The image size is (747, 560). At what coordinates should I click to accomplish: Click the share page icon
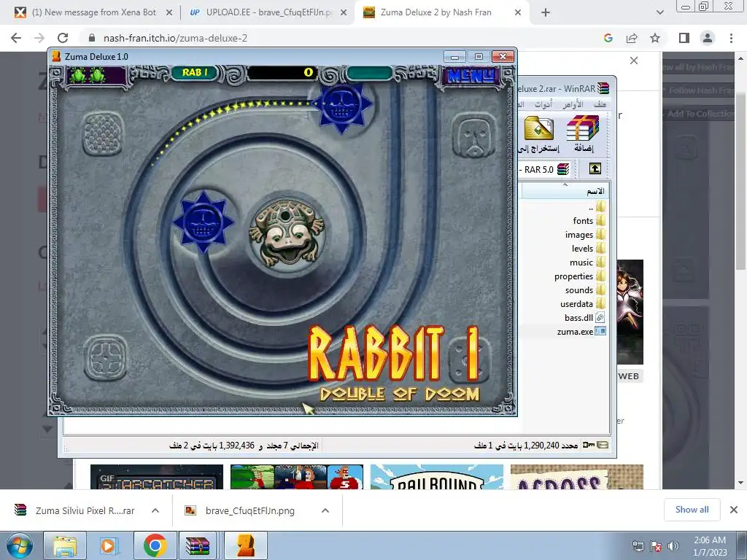click(x=632, y=38)
